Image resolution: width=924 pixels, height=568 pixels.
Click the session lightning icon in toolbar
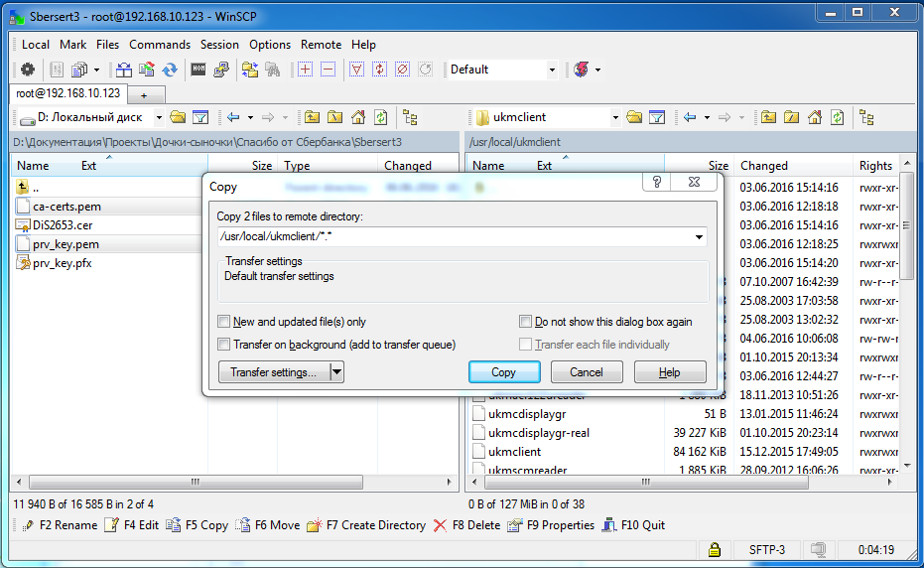581,70
